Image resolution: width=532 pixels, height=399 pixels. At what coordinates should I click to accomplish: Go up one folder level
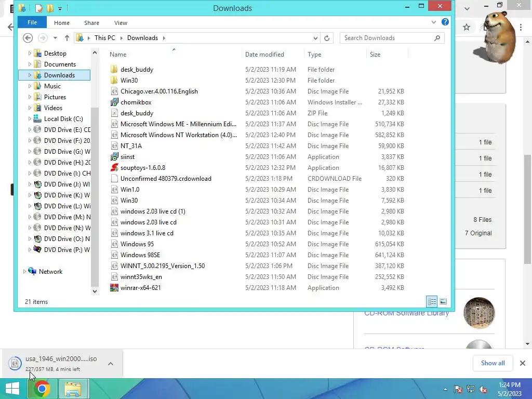click(x=67, y=38)
